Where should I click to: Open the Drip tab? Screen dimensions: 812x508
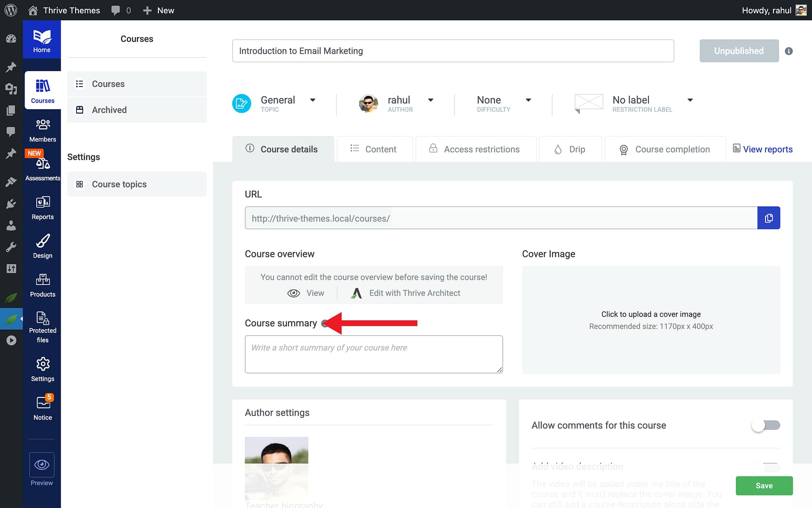570,149
